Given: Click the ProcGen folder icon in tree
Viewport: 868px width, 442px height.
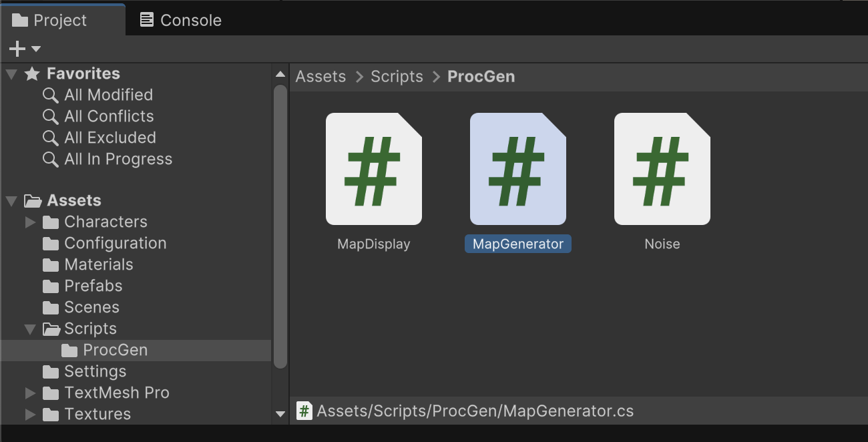Looking at the screenshot, I should [69, 350].
